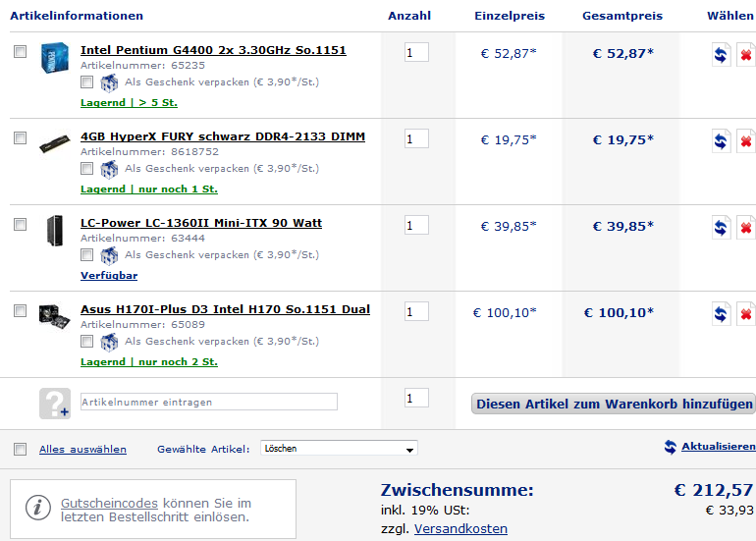Click the € 33,93 USt amount
The image size is (756, 541).
click(x=729, y=511)
